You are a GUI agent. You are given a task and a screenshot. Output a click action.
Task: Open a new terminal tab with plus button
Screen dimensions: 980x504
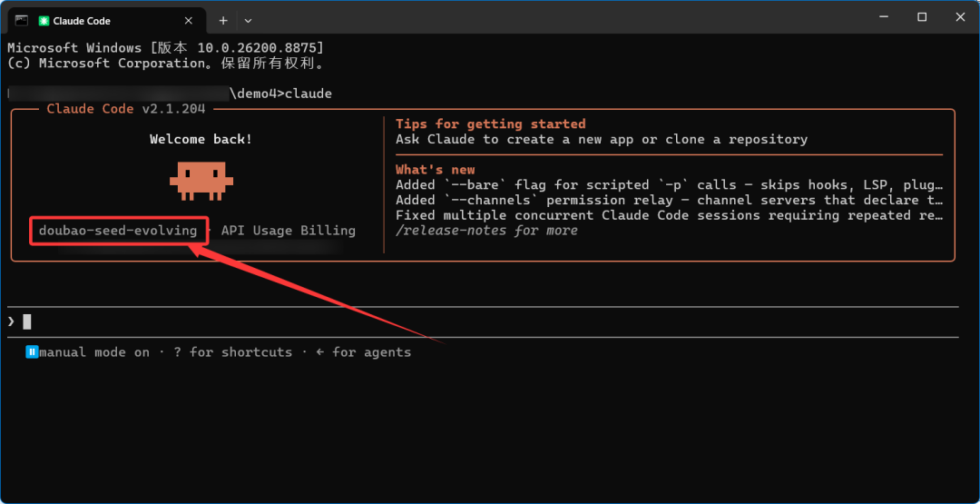tap(223, 21)
